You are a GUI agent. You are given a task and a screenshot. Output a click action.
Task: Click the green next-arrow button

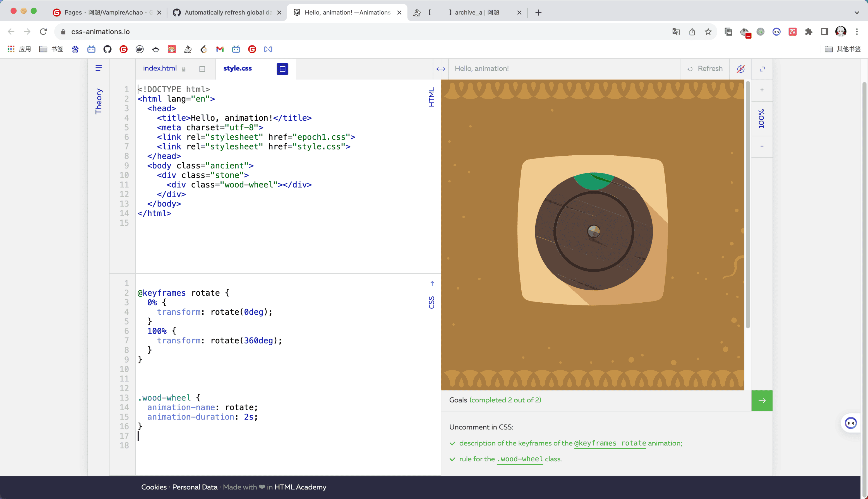point(762,400)
